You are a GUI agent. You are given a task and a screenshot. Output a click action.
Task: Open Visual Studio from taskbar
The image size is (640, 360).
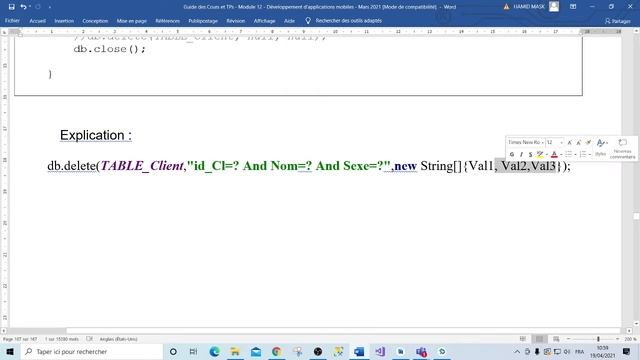380,351
